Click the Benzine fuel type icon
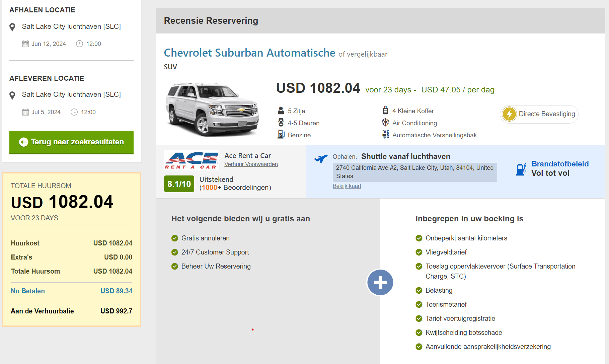Viewport: 609px width, 364px height. point(281,135)
